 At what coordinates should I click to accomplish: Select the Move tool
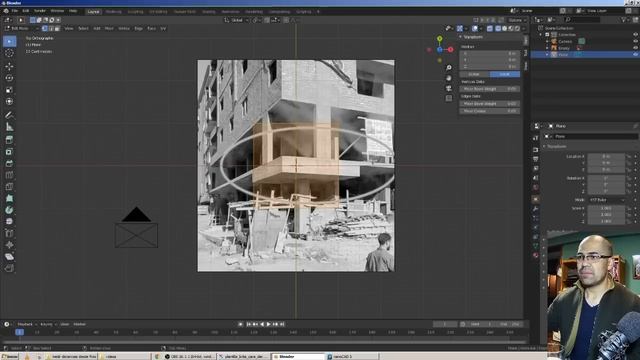pos(9,66)
